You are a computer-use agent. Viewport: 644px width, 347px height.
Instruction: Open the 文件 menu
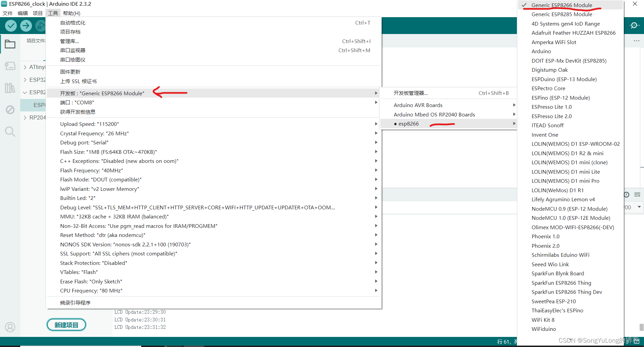(7, 13)
